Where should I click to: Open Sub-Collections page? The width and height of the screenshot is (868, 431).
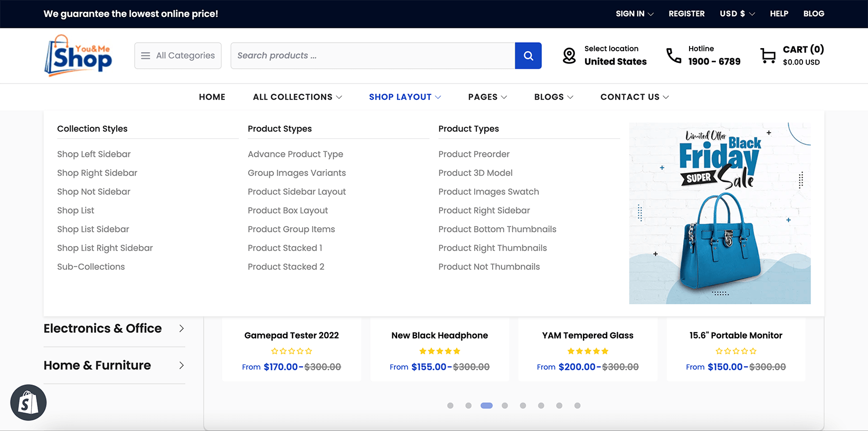91,267
